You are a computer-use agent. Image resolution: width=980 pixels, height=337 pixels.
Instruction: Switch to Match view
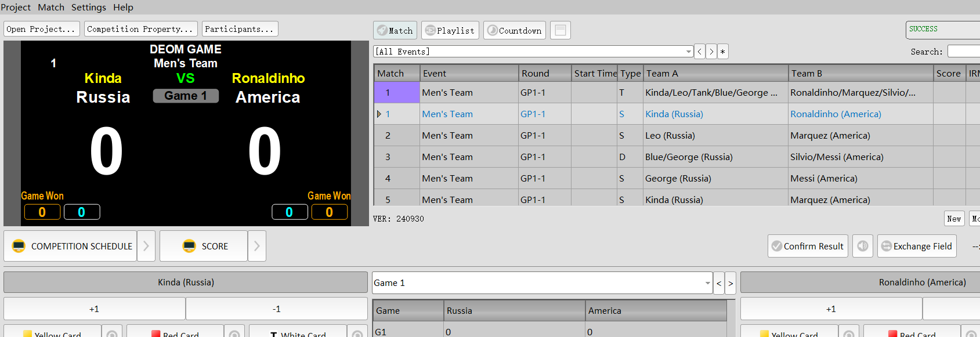pyautogui.click(x=395, y=30)
